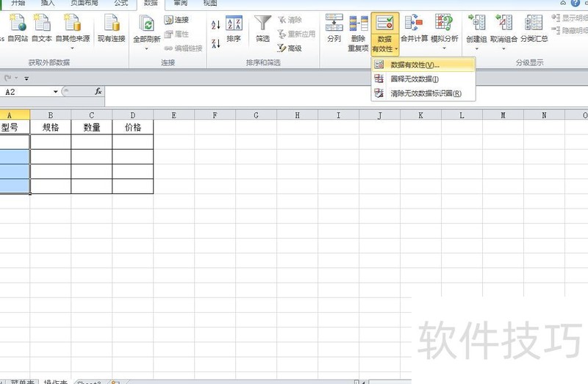This screenshot has height=384, width=588.
Task: Import data from web (自网站) icon
Action: [18, 27]
